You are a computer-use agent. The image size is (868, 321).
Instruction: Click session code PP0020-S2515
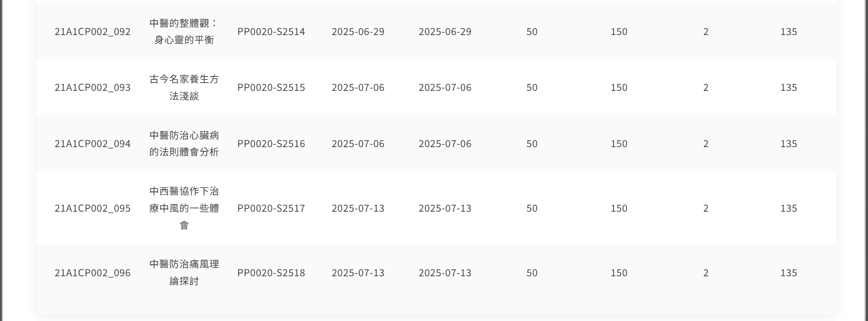tap(271, 88)
